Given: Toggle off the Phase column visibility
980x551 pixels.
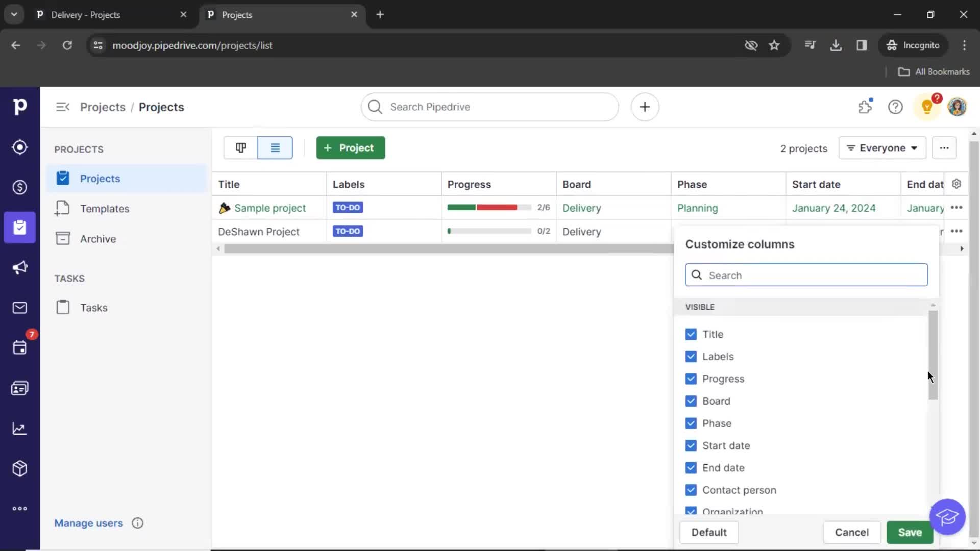Looking at the screenshot, I should [x=691, y=423].
